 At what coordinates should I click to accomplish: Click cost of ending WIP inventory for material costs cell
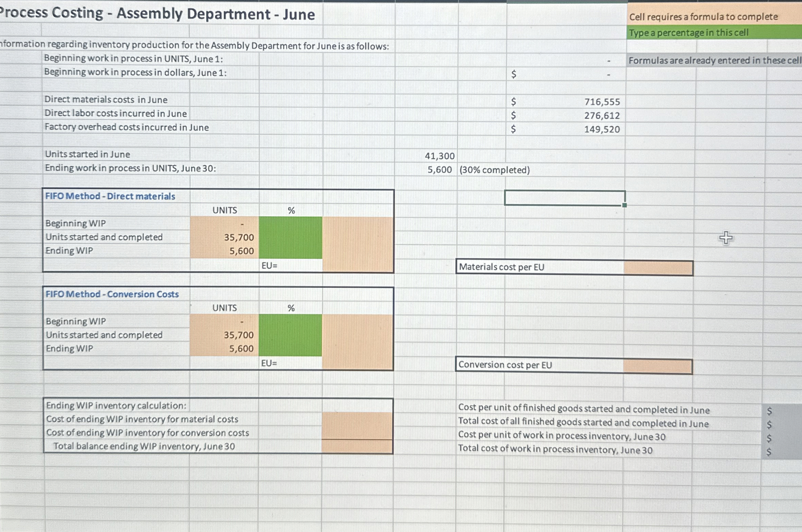357,419
